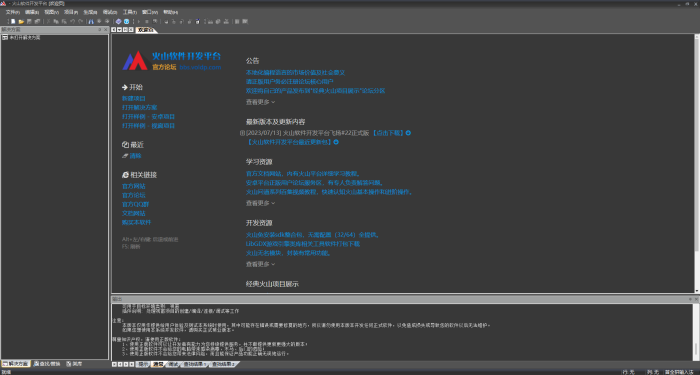
Task: Click the blue round icon in toolbar
Action: click(x=126, y=21)
